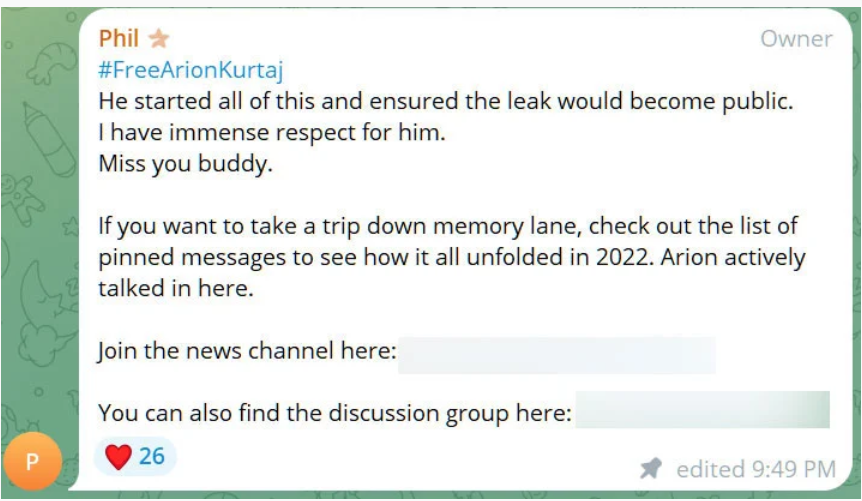Image resolution: width=862 pixels, height=501 pixels.
Task: Click the "Miss you buddy." line
Action: [x=185, y=165]
